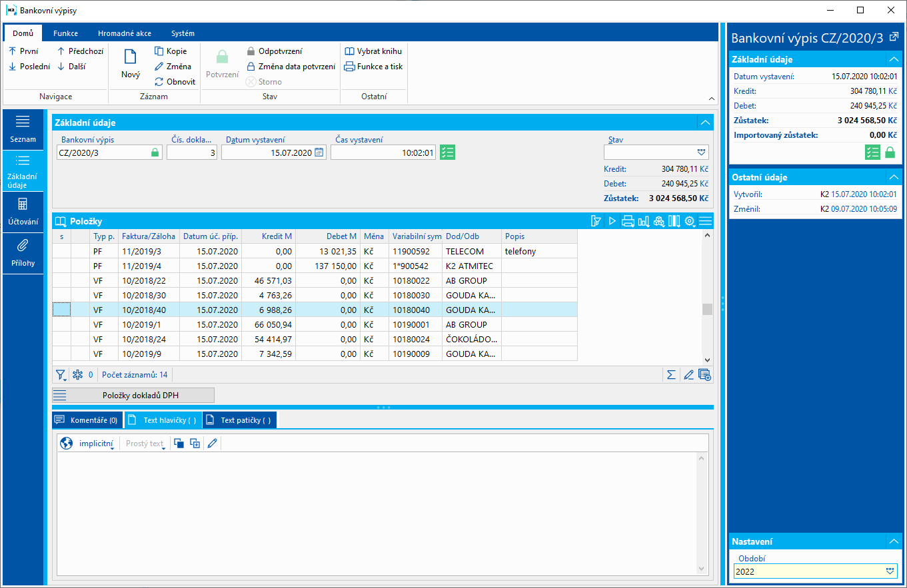Click the green checklist icon beside Čas vystavení
Image resolution: width=907 pixels, height=588 pixels.
(447, 152)
